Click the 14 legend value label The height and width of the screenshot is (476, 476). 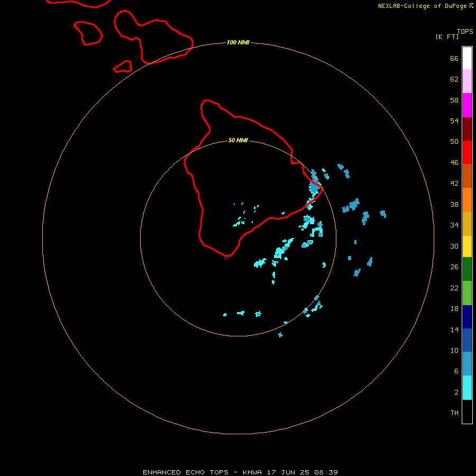454,329
